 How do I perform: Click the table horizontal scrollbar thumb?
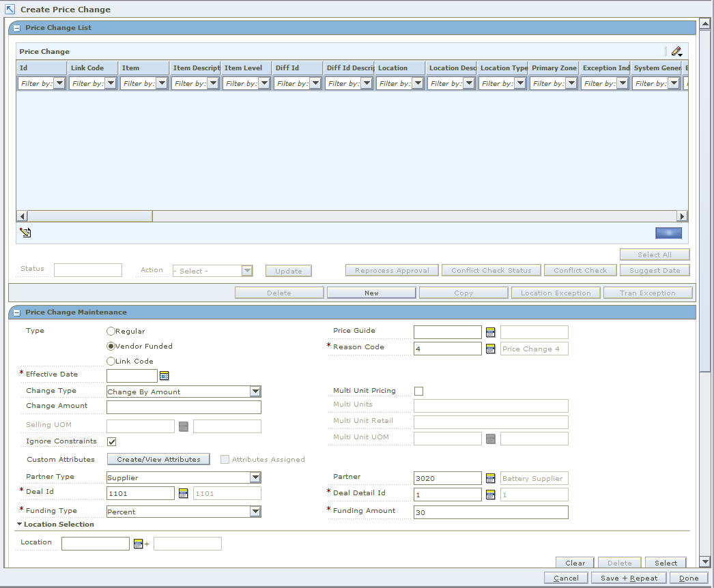[x=89, y=216]
